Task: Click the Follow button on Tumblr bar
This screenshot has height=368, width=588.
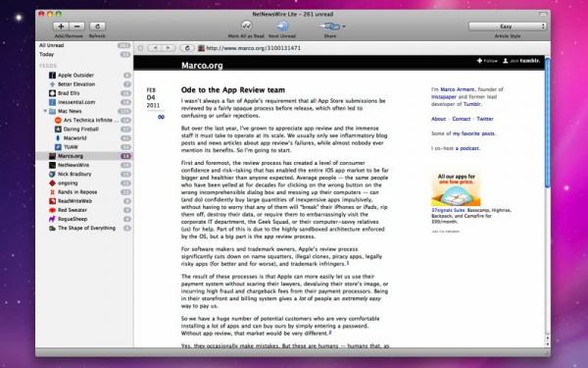Action: [x=487, y=61]
